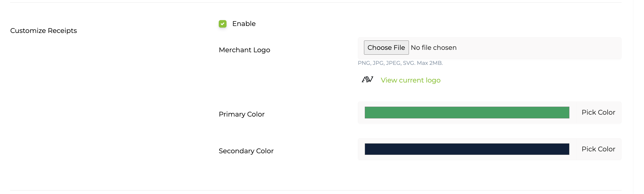Click the "No file chosen" text
Image resolution: width=644 pixels, height=194 pixels.
click(434, 48)
